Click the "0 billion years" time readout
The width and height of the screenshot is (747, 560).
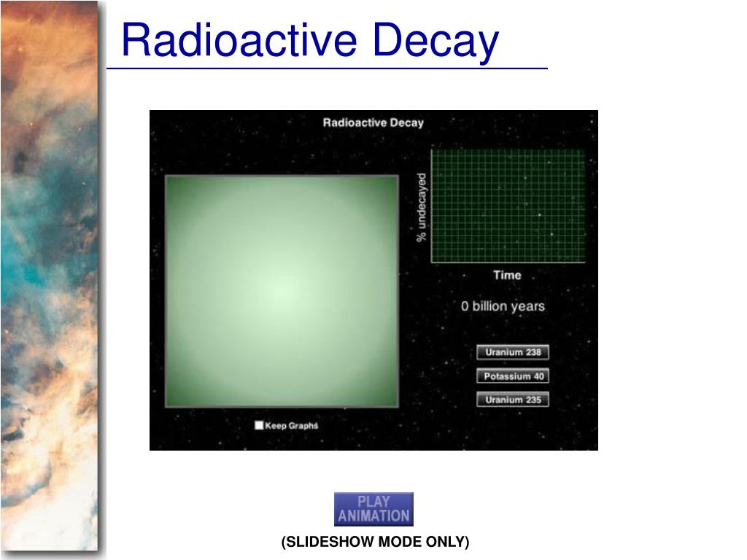pyautogui.click(x=503, y=306)
